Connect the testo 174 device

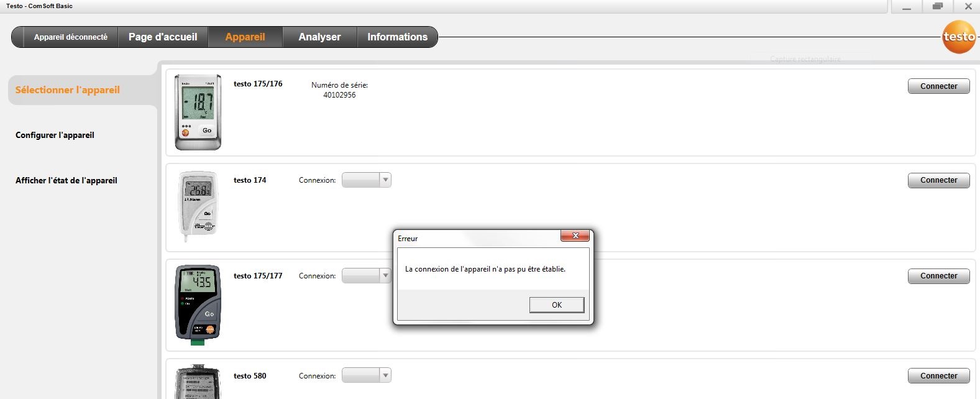click(938, 180)
